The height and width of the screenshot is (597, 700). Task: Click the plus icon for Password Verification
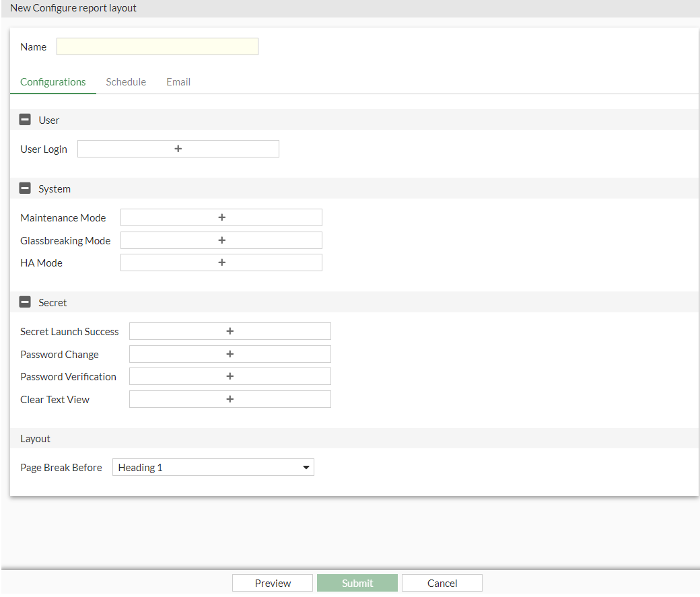(230, 376)
